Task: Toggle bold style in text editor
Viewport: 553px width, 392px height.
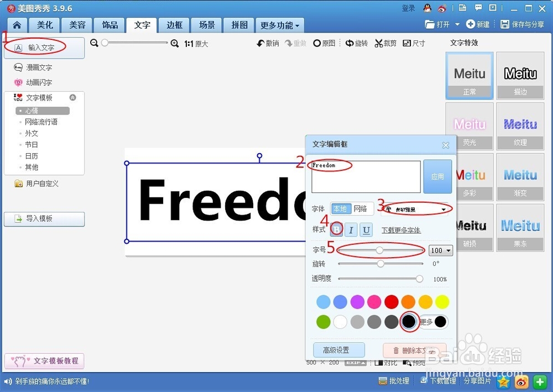Action: coord(336,229)
